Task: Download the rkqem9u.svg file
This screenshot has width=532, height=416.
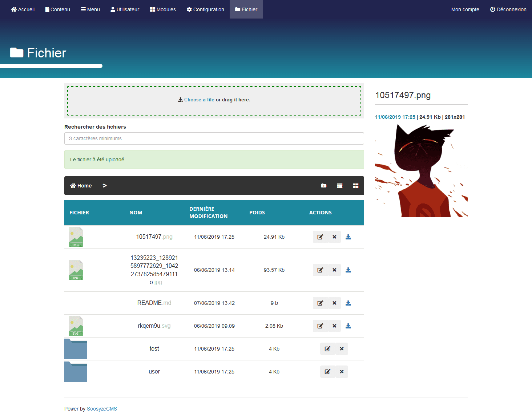Action: click(x=348, y=326)
